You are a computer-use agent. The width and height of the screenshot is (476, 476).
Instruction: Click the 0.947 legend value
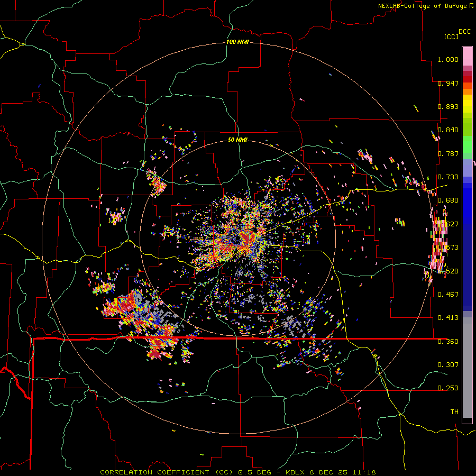pos(448,83)
